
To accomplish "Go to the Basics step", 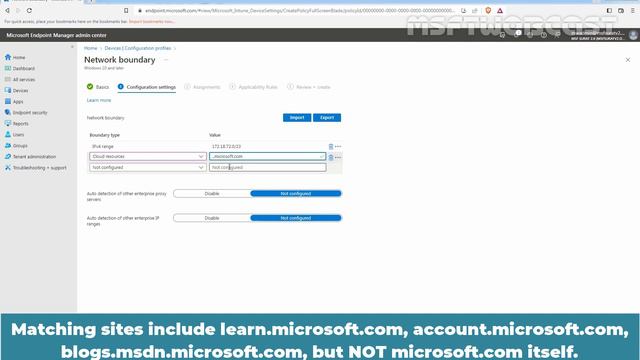I will (98, 87).
